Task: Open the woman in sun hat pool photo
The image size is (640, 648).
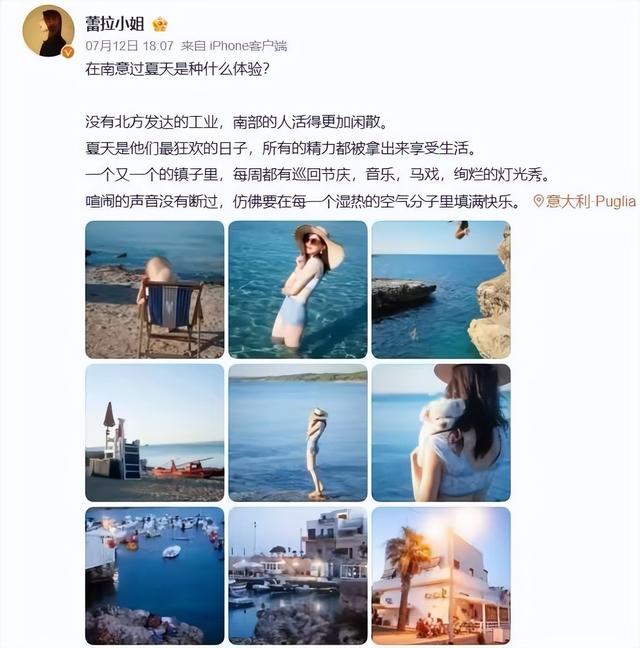Action: tap(298, 290)
